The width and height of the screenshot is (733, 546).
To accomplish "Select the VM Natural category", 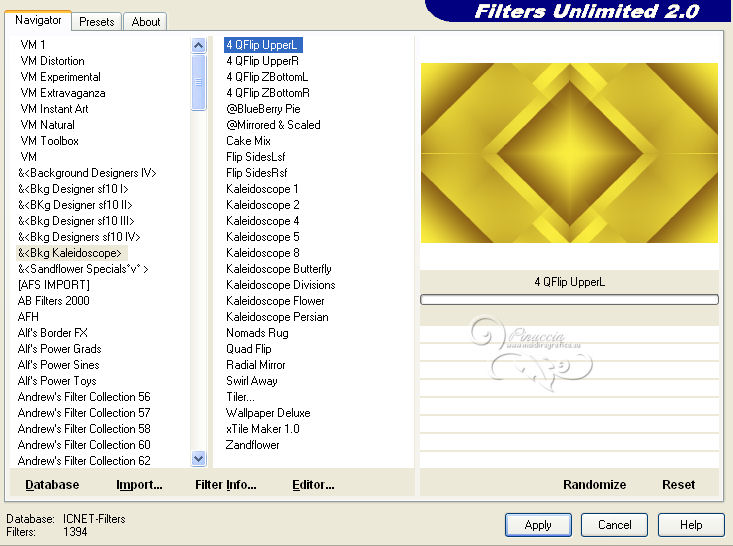I will coord(48,125).
